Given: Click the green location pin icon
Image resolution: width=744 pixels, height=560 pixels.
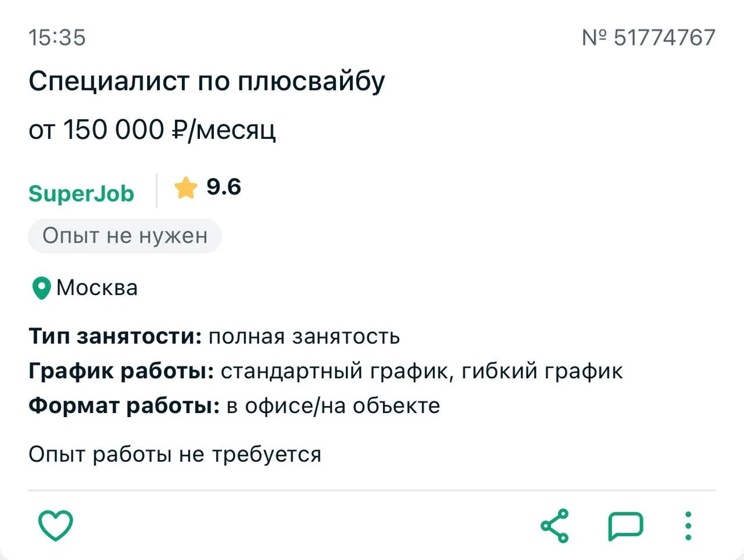Looking at the screenshot, I should click(41, 288).
